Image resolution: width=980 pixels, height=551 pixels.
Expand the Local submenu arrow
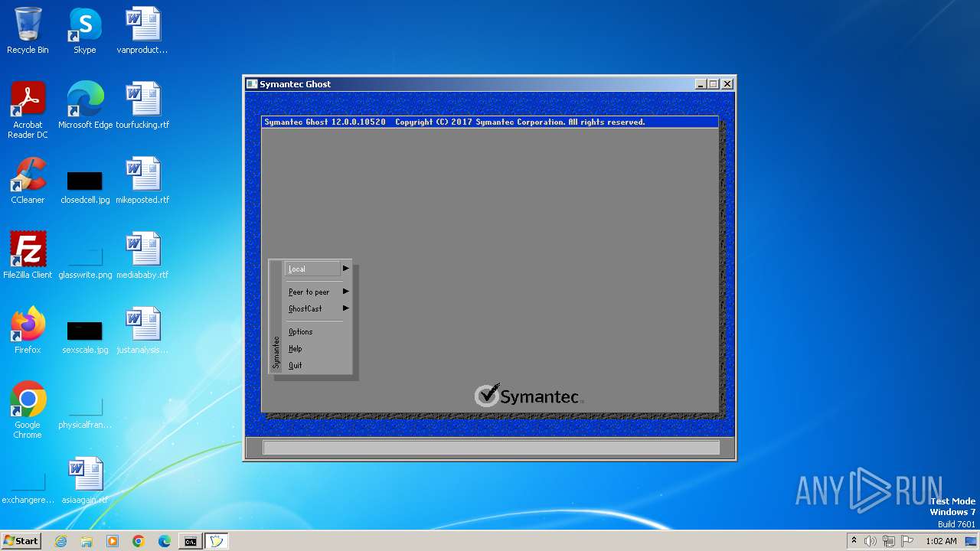tap(346, 269)
